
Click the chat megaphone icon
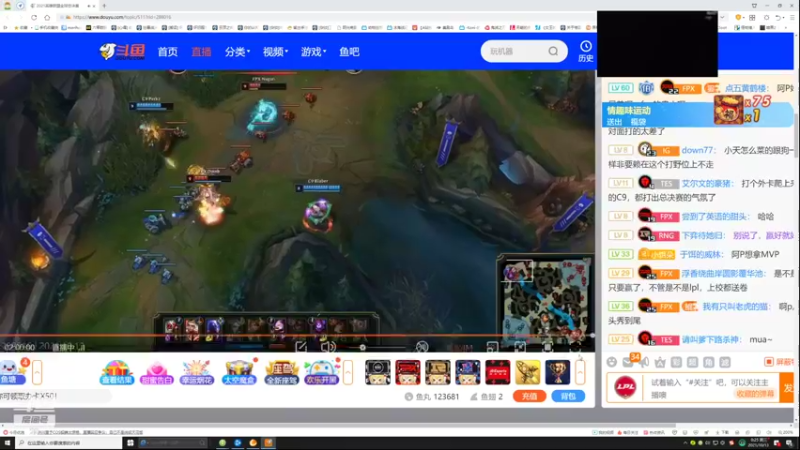[x=644, y=362]
